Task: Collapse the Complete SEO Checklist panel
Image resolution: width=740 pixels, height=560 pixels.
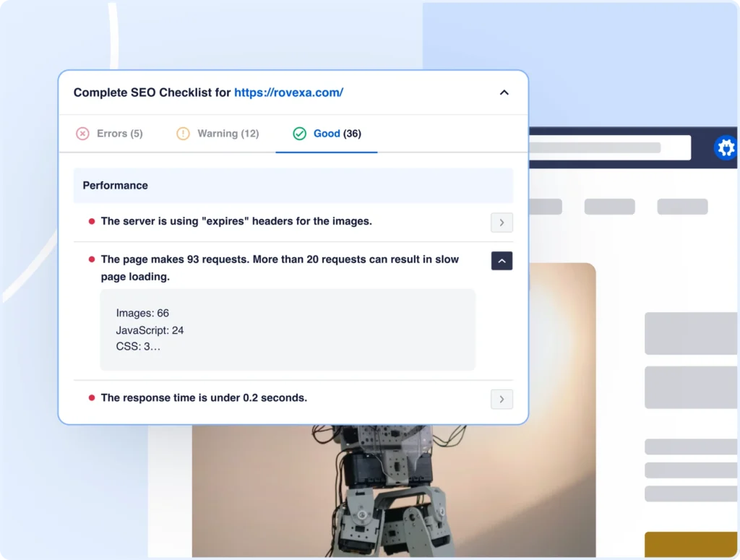Action: (504, 92)
